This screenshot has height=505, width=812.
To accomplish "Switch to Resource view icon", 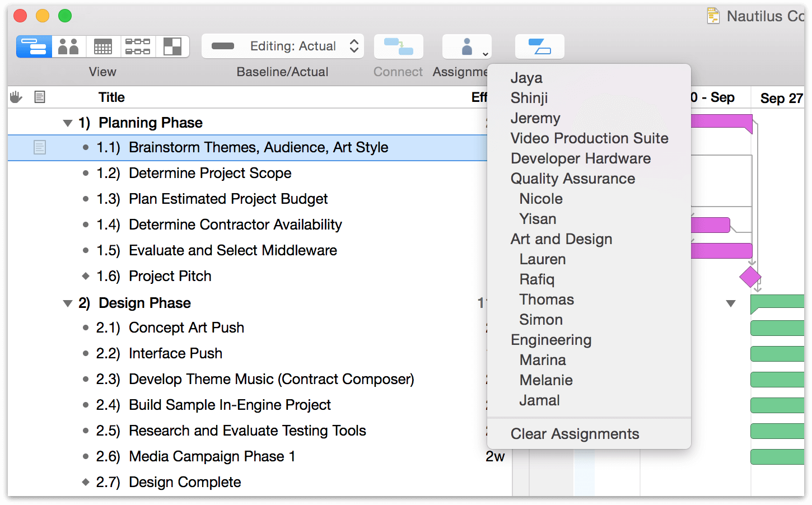I will click(69, 46).
